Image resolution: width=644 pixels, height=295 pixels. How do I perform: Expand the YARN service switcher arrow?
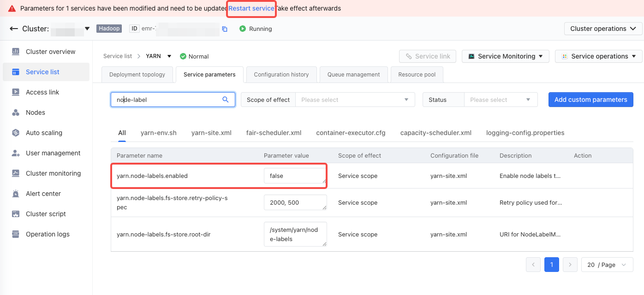coord(169,56)
